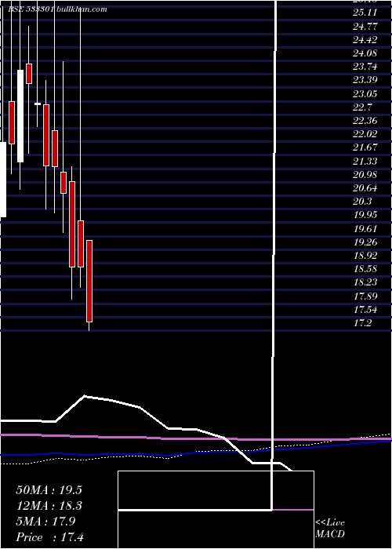
Task: Select the 12MA : 18.3 readout
Action: point(50,506)
